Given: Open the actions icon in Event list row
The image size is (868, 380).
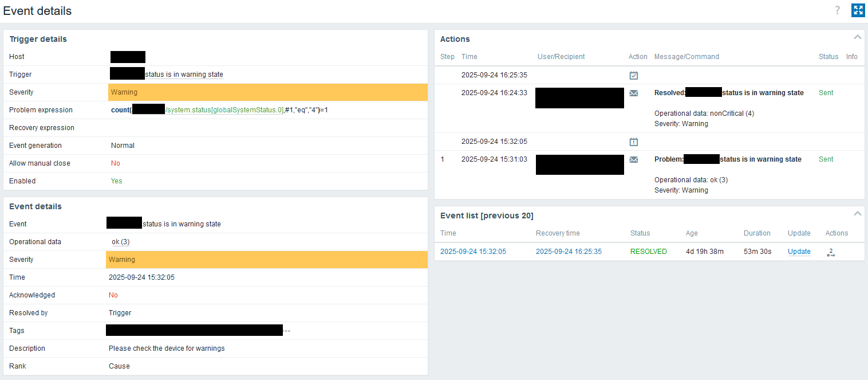Looking at the screenshot, I should click(x=831, y=252).
